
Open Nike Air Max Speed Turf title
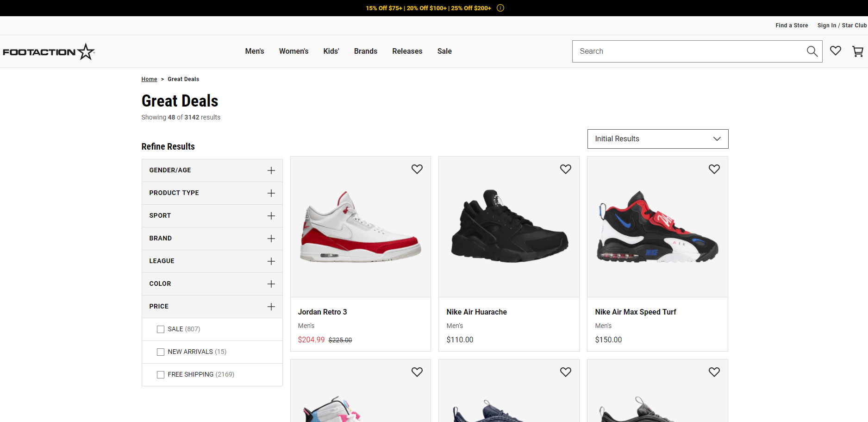point(636,312)
